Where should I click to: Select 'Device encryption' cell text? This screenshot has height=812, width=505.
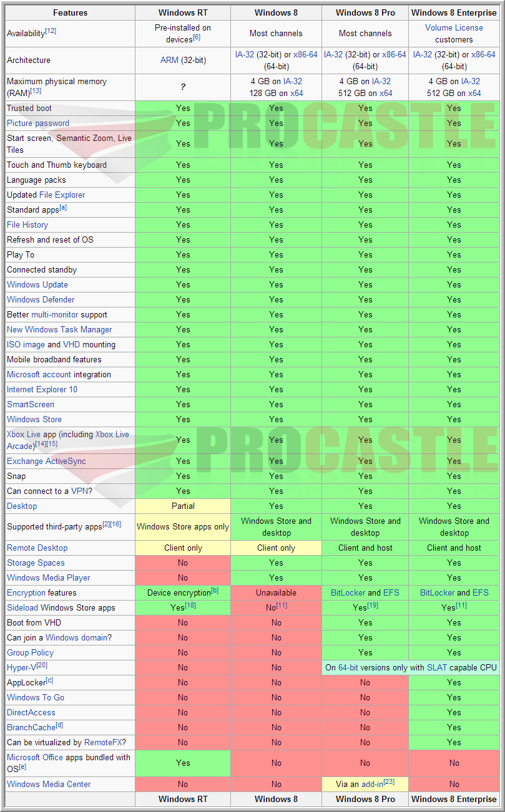click(179, 593)
